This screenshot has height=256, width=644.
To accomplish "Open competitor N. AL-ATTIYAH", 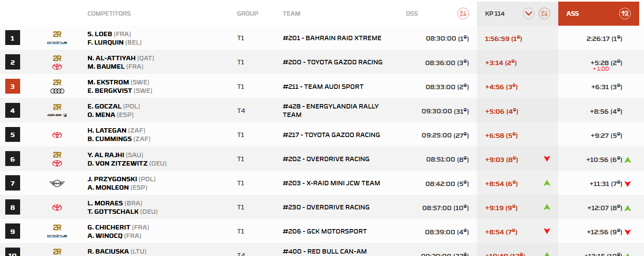I will coord(111,58).
